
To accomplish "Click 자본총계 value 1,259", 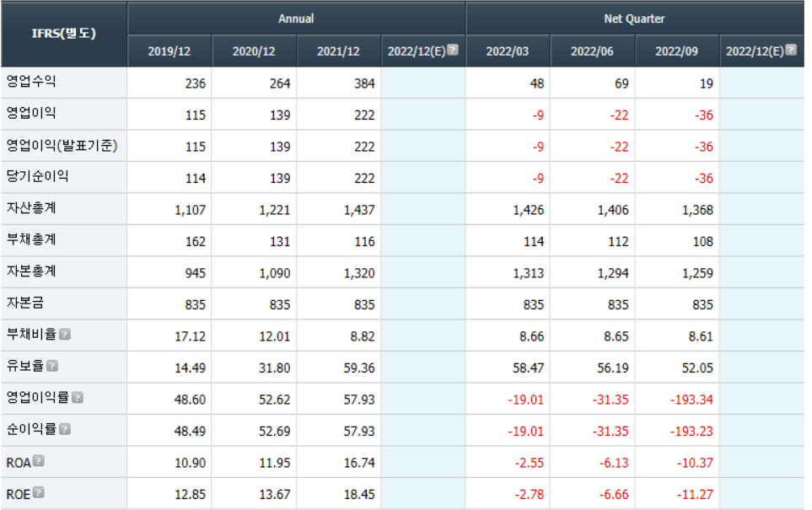I will tap(697, 273).
